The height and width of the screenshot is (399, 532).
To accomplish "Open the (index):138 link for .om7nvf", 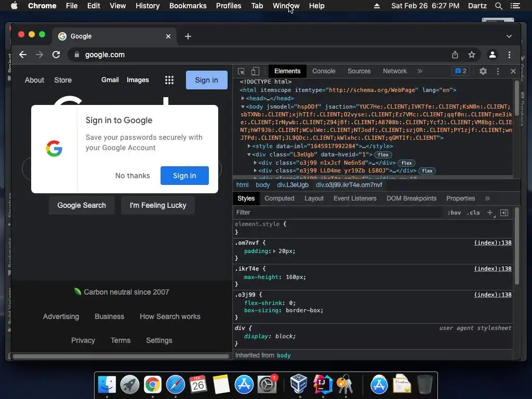I will point(493,243).
